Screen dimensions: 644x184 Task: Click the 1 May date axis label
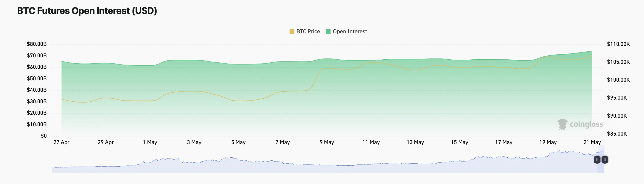point(150,142)
